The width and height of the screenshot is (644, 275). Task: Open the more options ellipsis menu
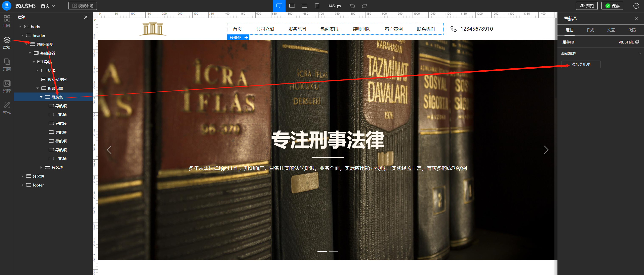tap(636, 6)
